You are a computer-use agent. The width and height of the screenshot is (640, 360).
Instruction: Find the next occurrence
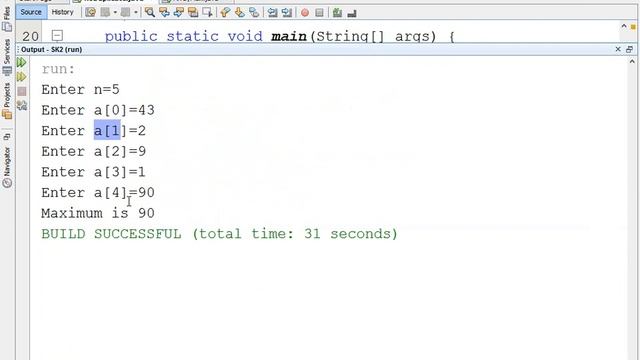coord(179,13)
